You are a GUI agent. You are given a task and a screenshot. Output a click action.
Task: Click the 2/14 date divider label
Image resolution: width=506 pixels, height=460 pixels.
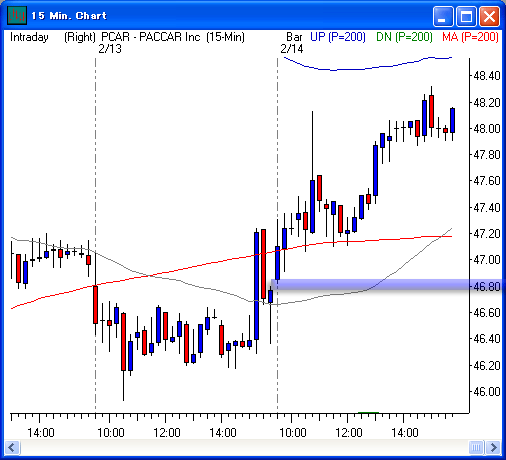click(292, 49)
